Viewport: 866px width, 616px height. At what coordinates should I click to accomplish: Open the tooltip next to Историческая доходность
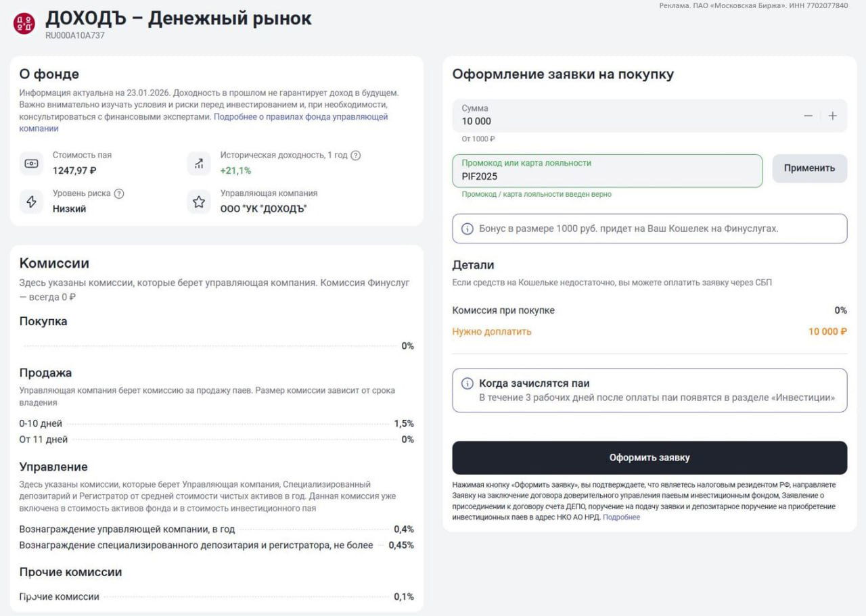pyautogui.click(x=355, y=155)
